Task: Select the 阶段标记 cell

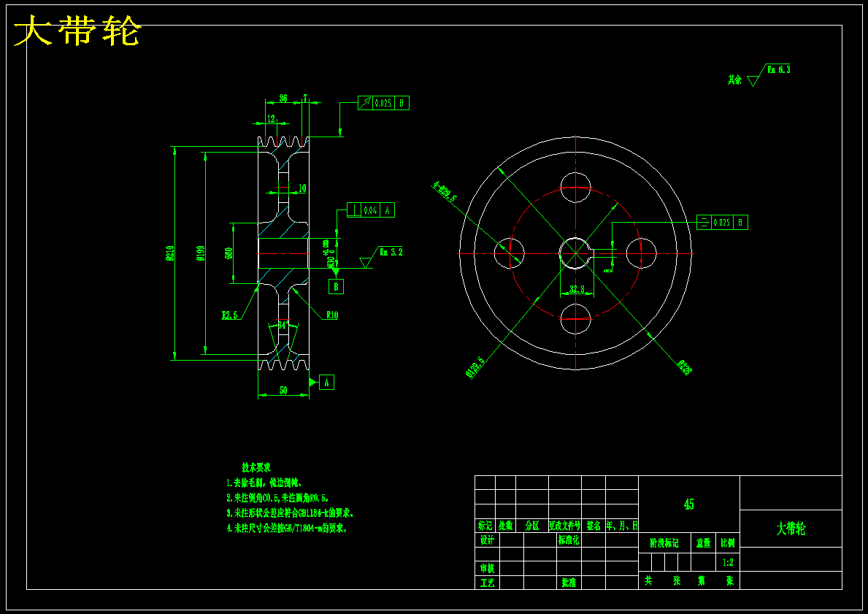Action: [664, 543]
